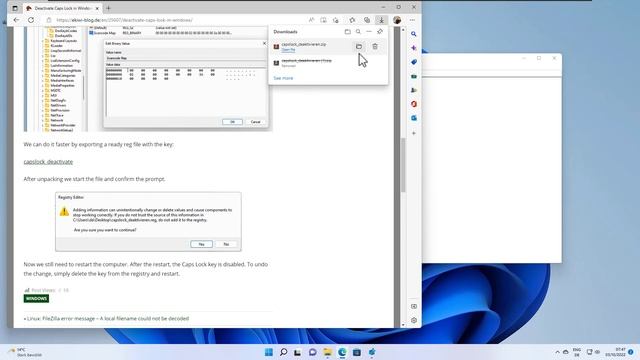Click See more in Downloads panel
This screenshot has width=640, height=360.
click(x=283, y=78)
